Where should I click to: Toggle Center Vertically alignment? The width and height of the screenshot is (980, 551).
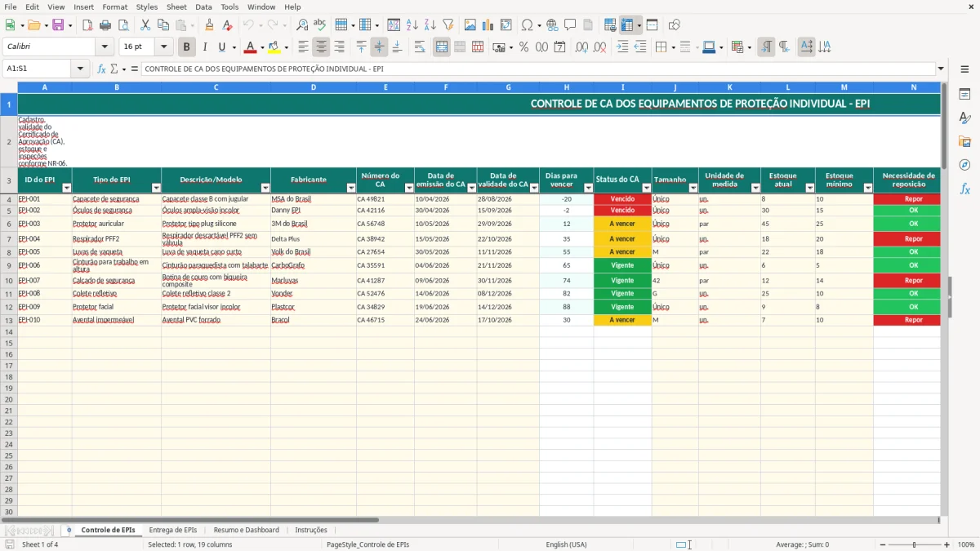click(379, 47)
